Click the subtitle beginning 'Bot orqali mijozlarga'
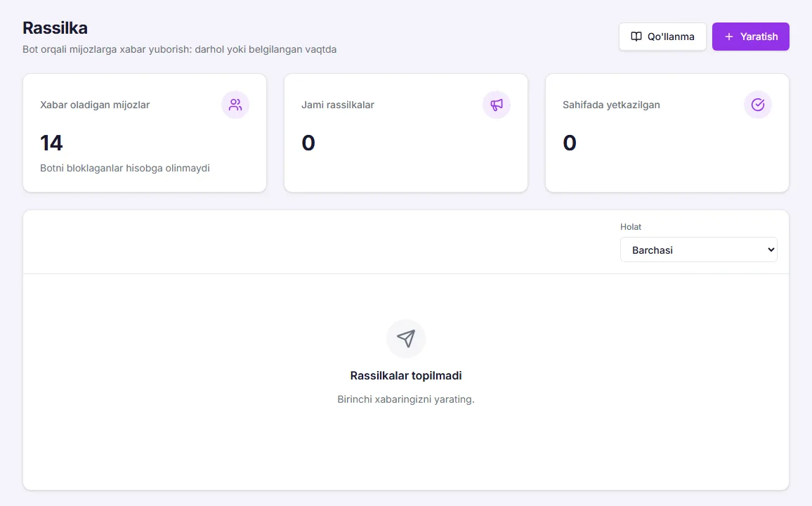 click(x=180, y=49)
